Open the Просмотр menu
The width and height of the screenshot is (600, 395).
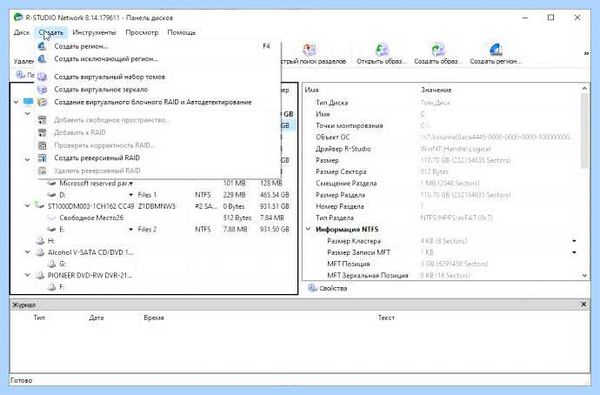pyautogui.click(x=142, y=33)
